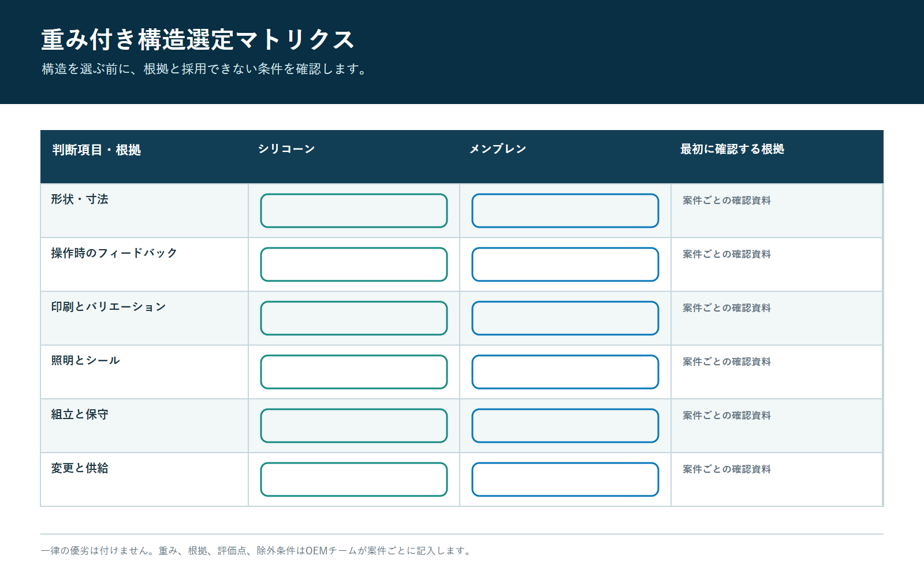Select メンブレン input in 操作時のフィードバック row
Viewport: 924px width, 578px height.
(x=565, y=264)
